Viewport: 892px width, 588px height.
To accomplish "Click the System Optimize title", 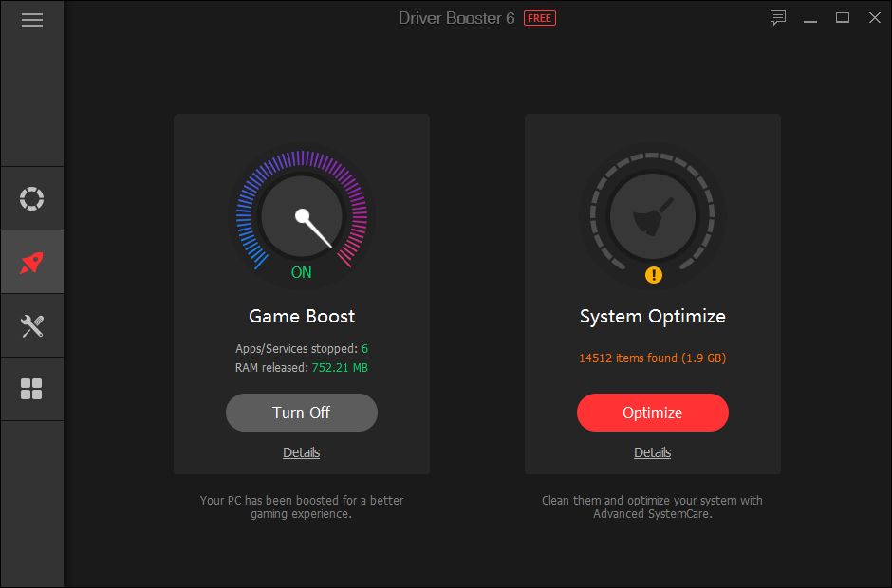I will pos(653,316).
